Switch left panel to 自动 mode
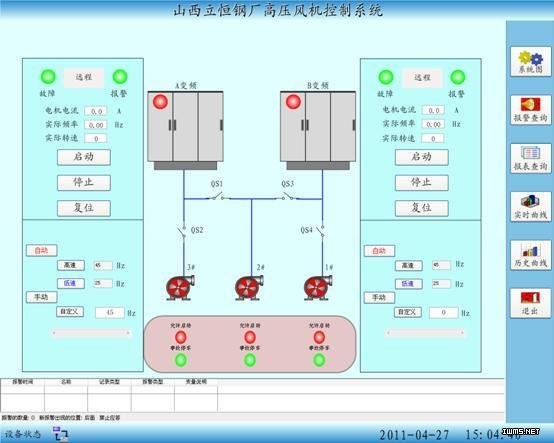 (41, 250)
